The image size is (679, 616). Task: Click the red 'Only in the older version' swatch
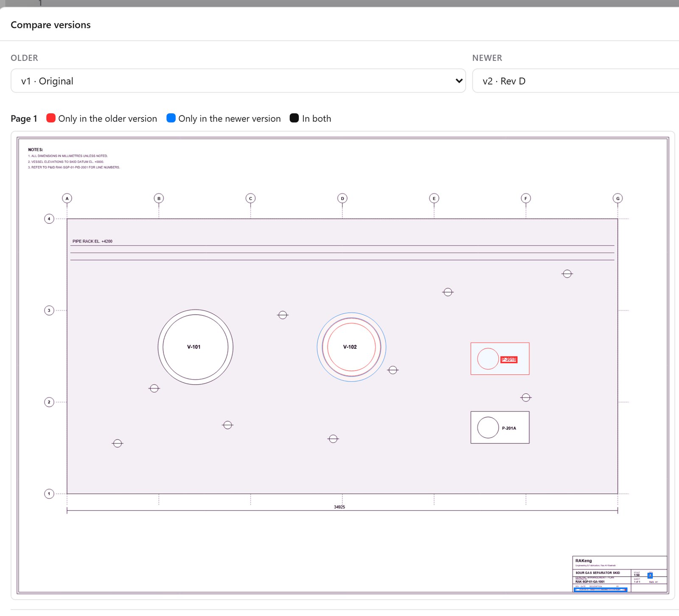pos(51,118)
